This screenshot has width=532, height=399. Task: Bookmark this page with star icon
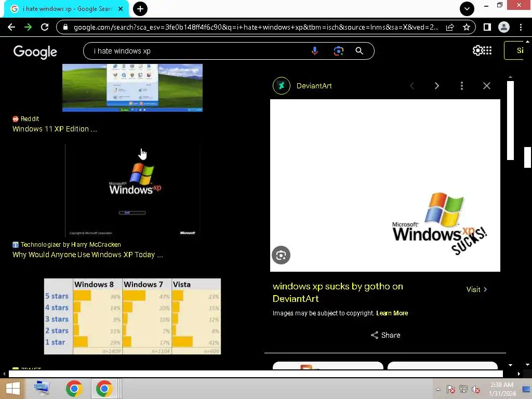point(467,27)
